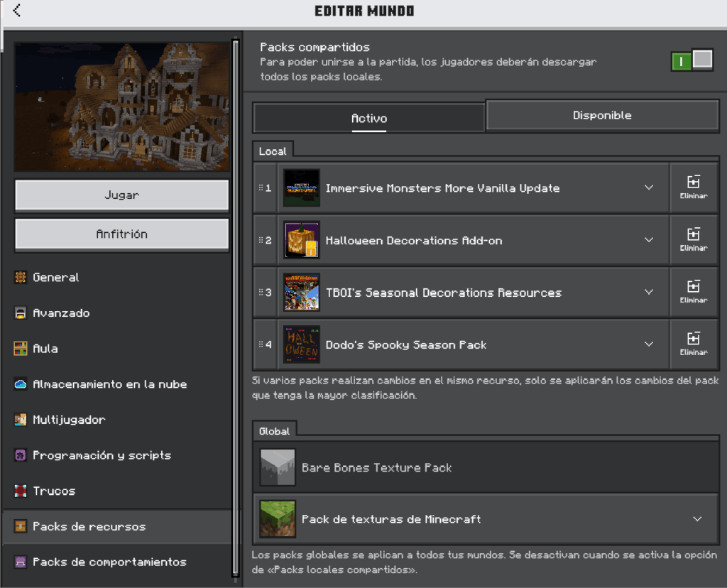The height and width of the screenshot is (588, 727).
Task: Expand Pack de texturas de Minecraft
Action: pos(696,519)
